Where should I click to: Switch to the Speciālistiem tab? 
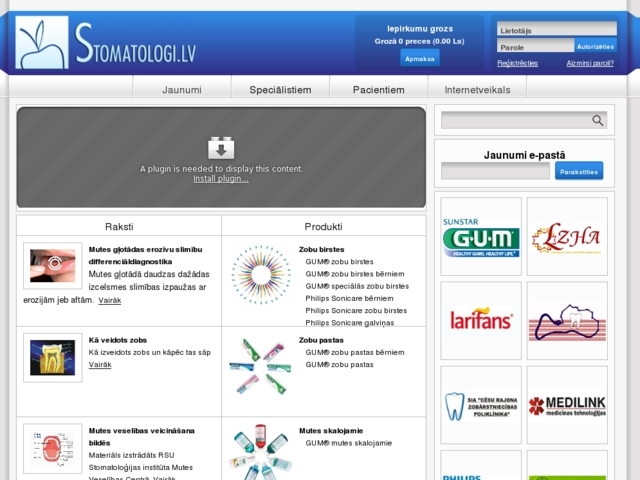(x=279, y=90)
